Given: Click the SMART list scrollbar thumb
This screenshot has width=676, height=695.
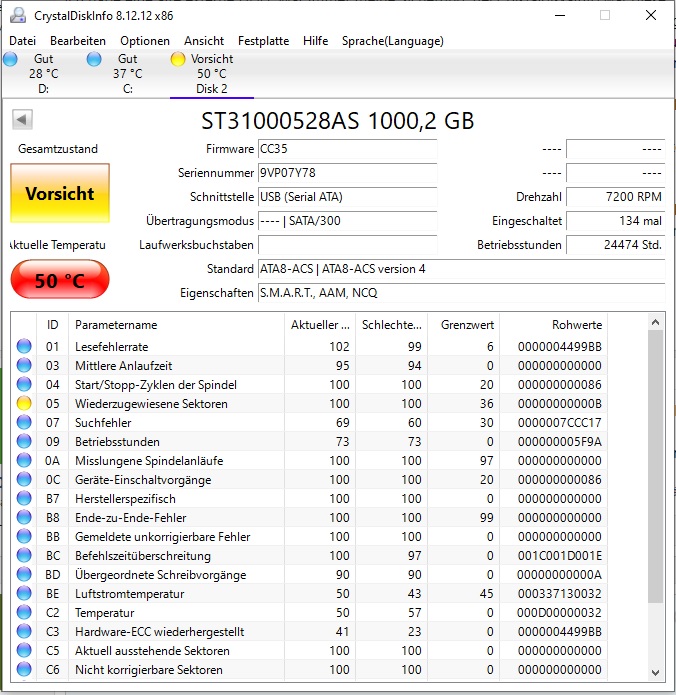Looking at the screenshot, I should click(656, 467).
